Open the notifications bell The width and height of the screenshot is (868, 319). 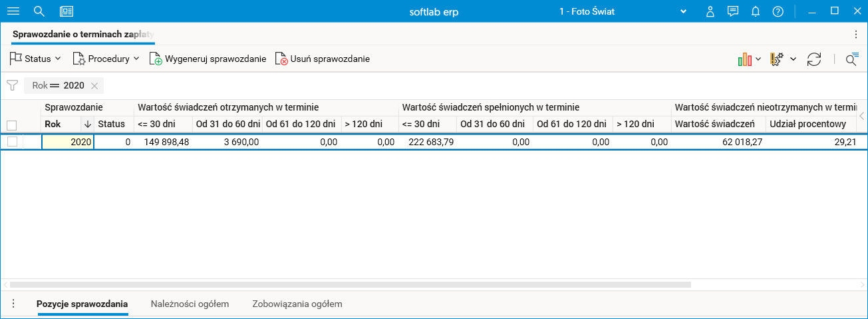pos(756,11)
